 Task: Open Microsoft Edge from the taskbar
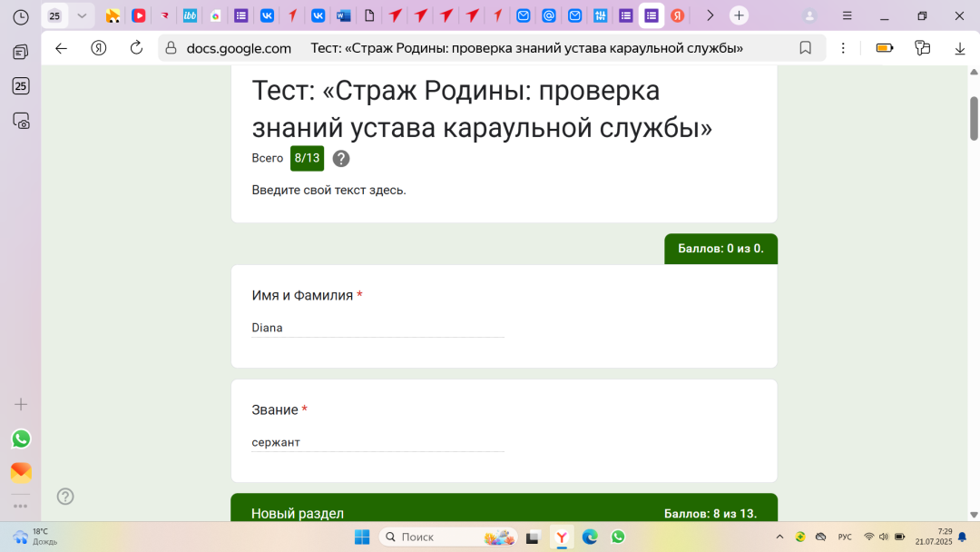pyautogui.click(x=590, y=537)
